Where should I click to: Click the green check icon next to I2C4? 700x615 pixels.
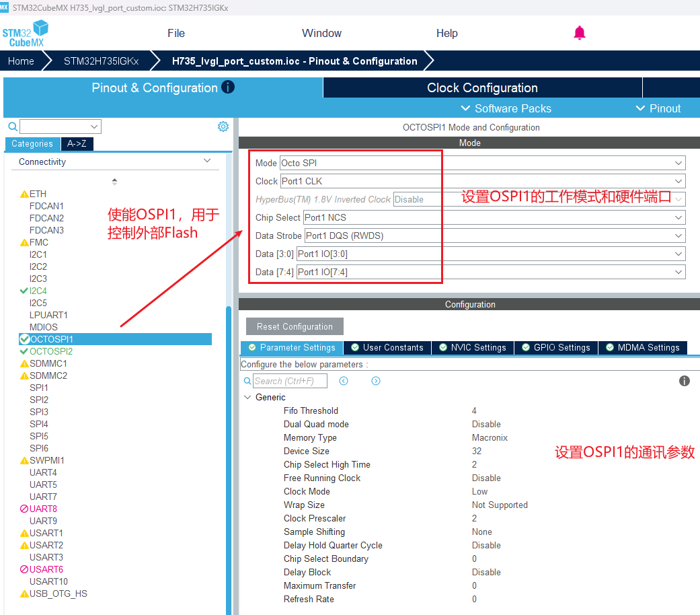24,291
